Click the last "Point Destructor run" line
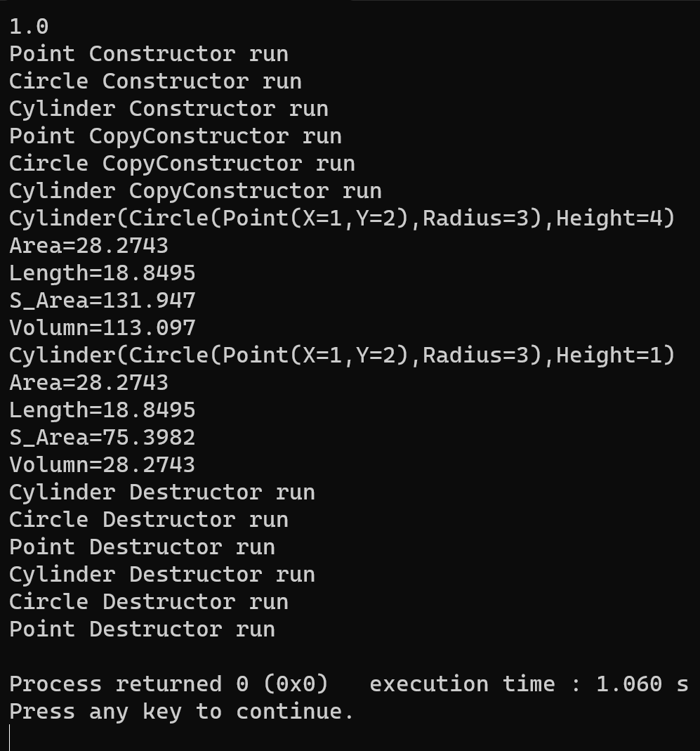Viewport: 700px width, 751px height. pyautogui.click(x=142, y=629)
